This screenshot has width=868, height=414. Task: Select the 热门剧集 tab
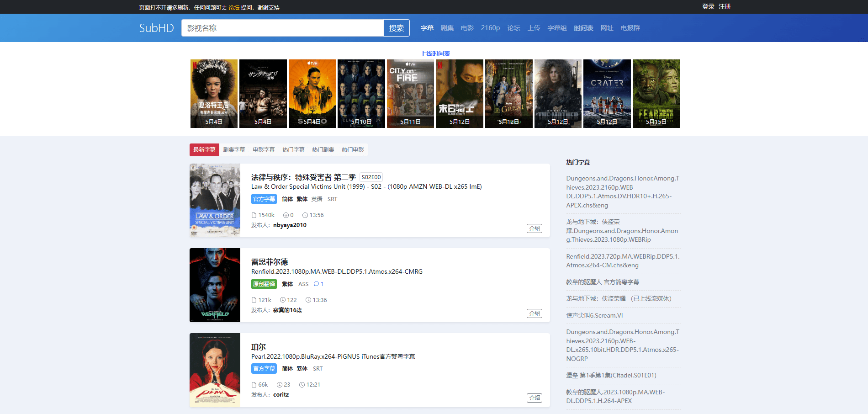[323, 150]
